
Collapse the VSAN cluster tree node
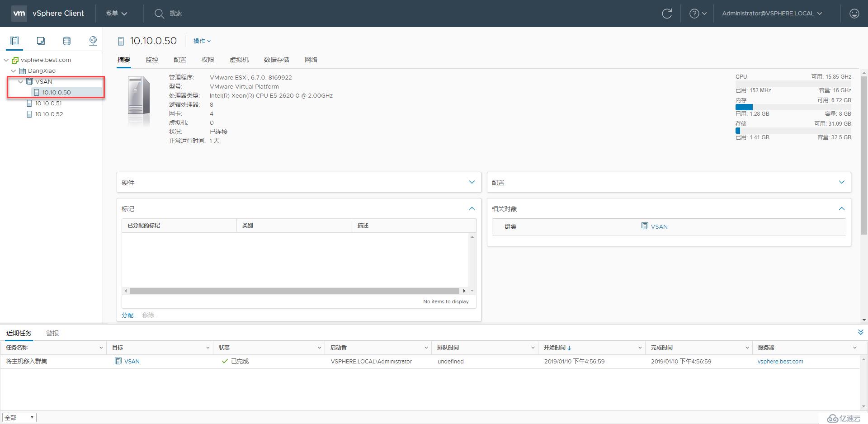point(20,82)
